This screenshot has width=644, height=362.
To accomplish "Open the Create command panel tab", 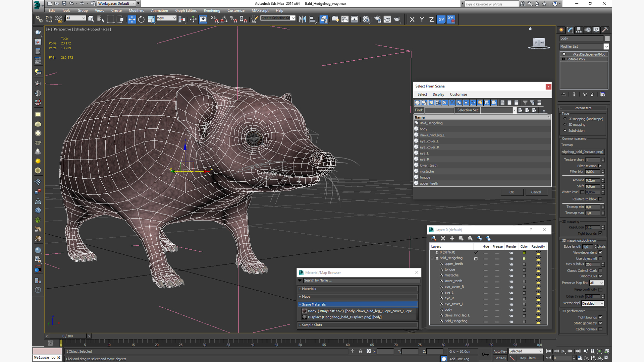I will tap(561, 30).
